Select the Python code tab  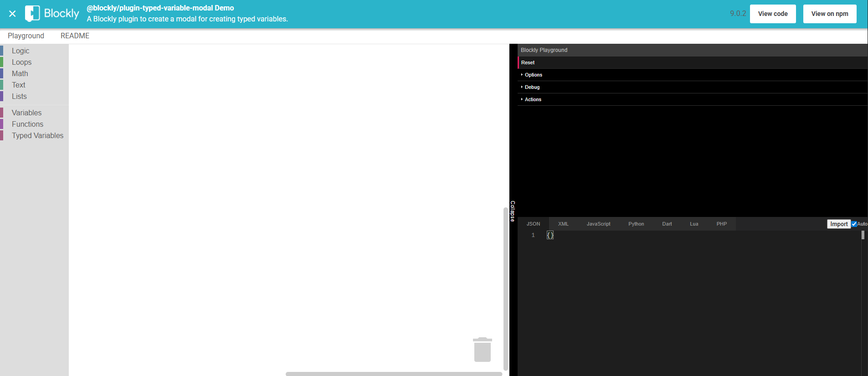[x=636, y=224]
